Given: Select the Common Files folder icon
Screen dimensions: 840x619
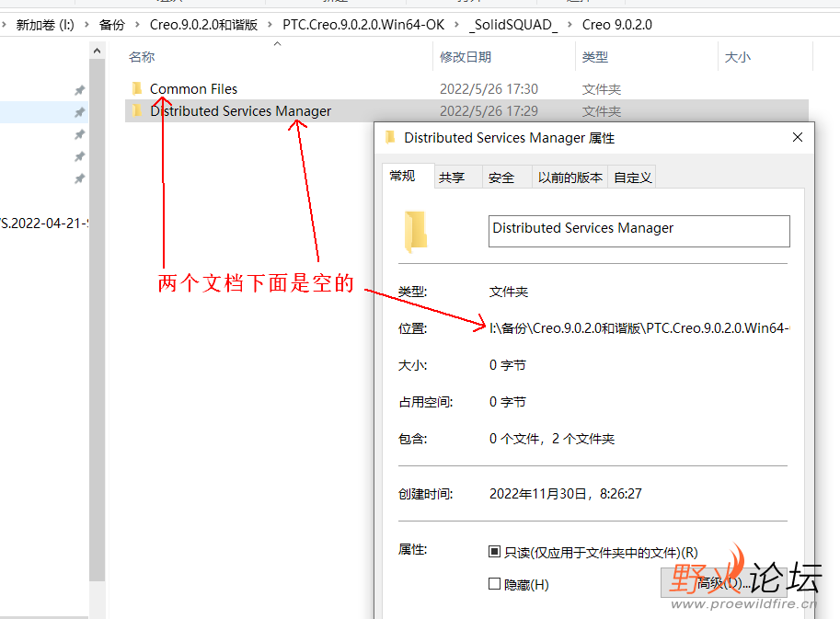Looking at the screenshot, I should (136, 88).
